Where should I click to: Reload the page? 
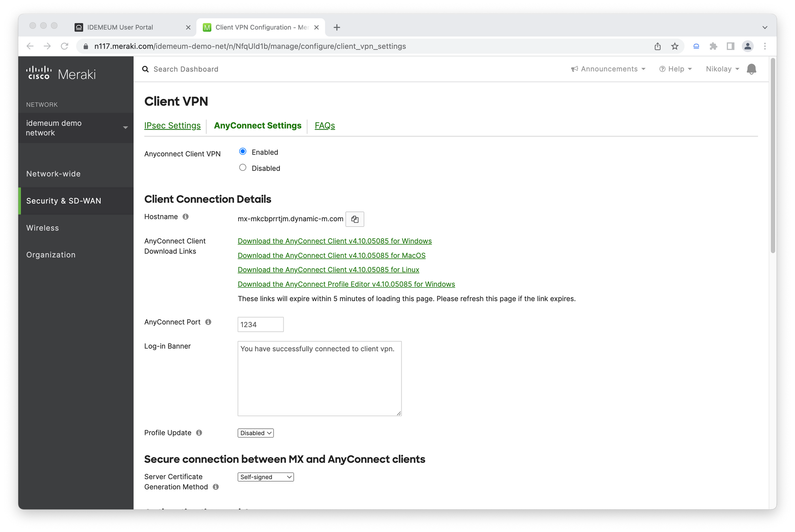coord(64,46)
